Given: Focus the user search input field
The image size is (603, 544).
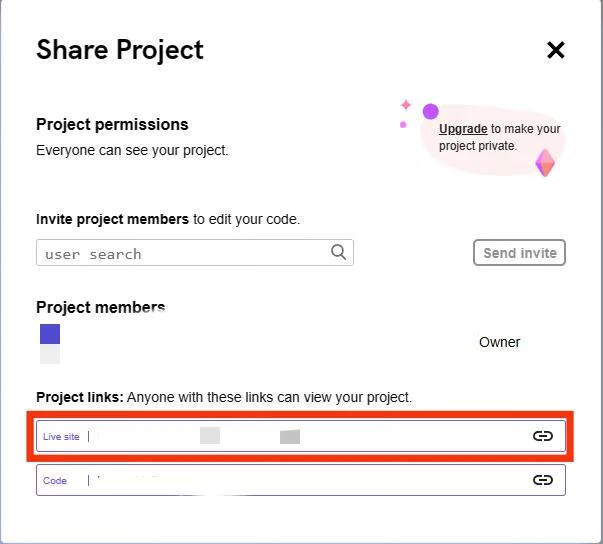Looking at the screenshot, I should [185, 253].
